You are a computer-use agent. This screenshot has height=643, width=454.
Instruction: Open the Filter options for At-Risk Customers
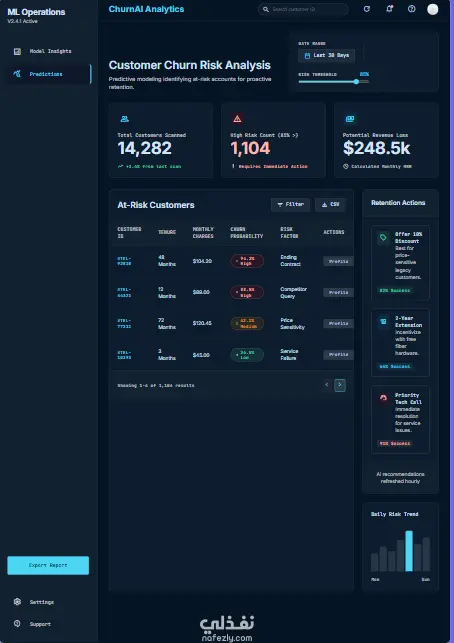290,204
